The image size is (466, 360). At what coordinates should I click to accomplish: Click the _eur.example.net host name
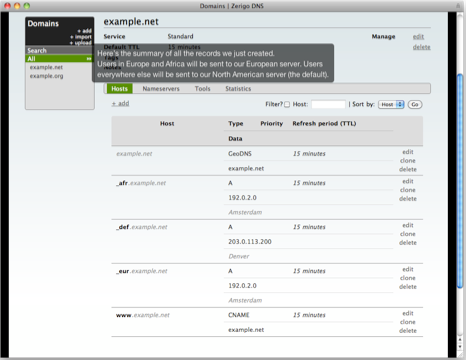click(x=142, y=271)
